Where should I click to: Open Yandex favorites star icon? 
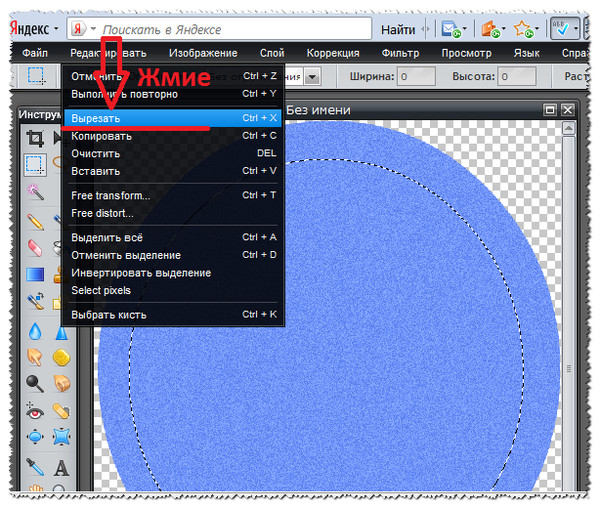point(523,29)
